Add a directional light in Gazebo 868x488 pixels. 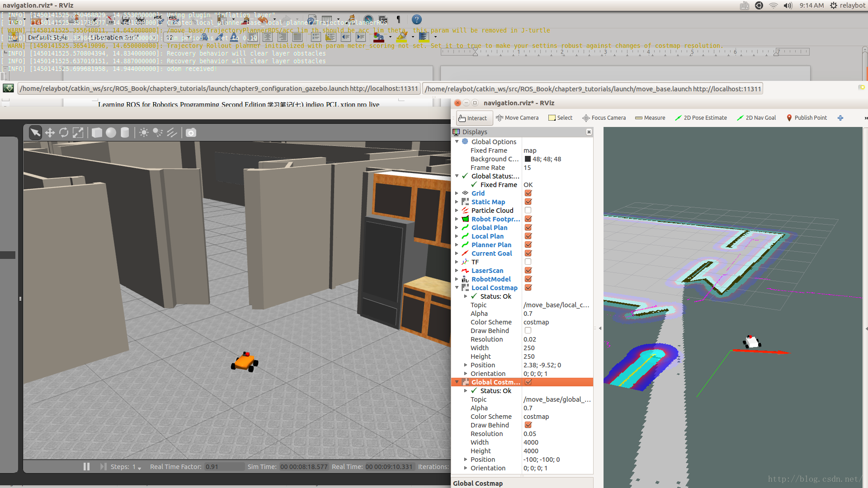[x=172, y=132]
